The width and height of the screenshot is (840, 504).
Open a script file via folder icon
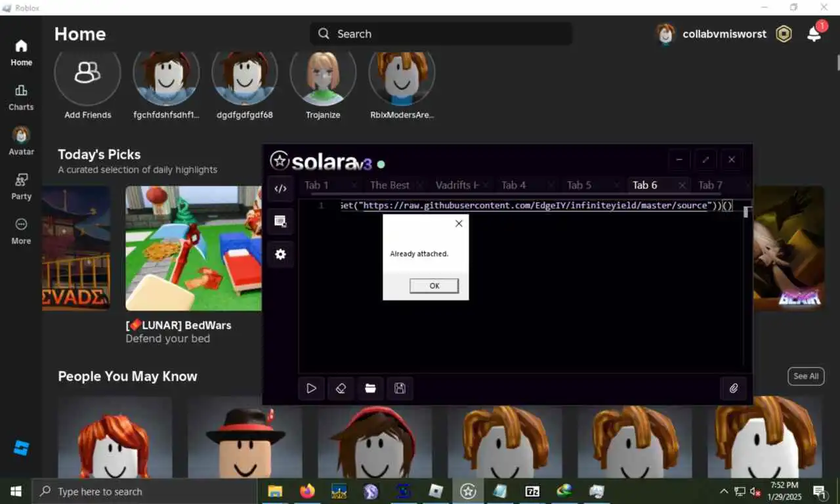coord(370,388)
